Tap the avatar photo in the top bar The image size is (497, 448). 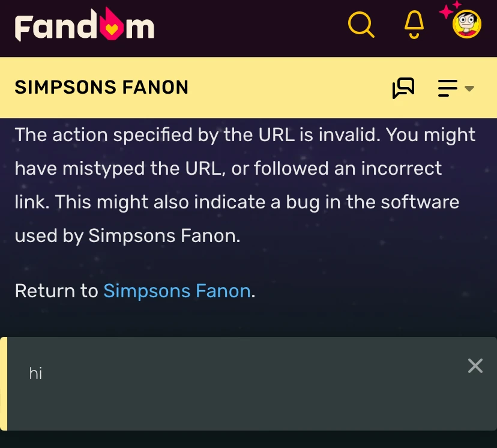[x=466, y=25]
